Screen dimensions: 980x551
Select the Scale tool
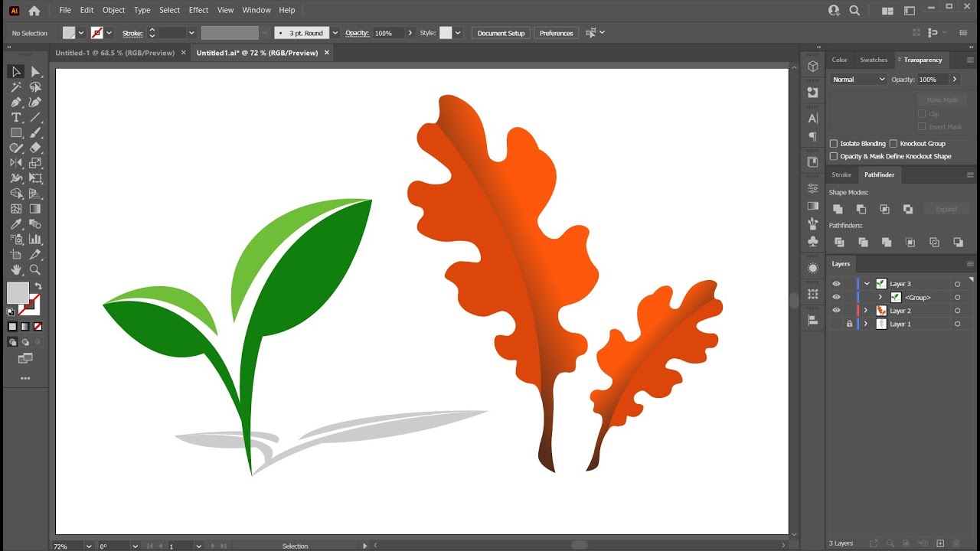click(35, 163)
